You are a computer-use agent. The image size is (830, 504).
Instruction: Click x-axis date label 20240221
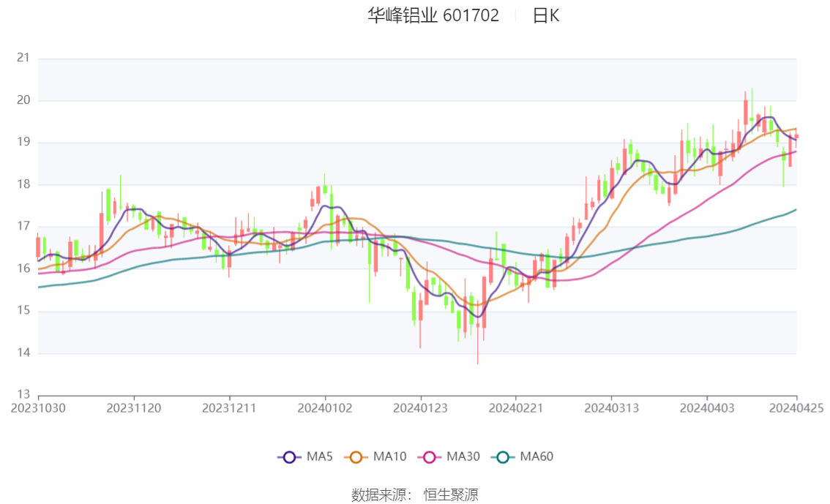[515, 408]
